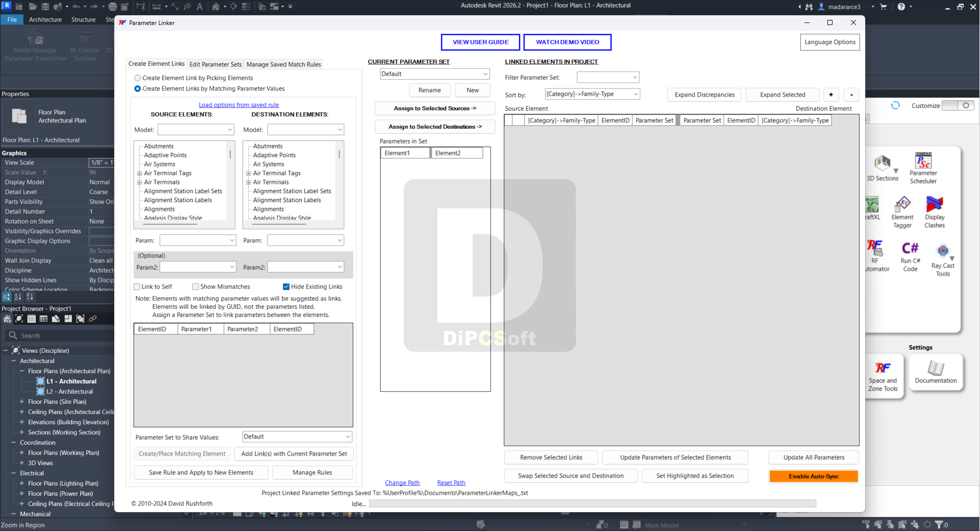Click the WATCH DEMO VIDEO button

pos(568,42)
